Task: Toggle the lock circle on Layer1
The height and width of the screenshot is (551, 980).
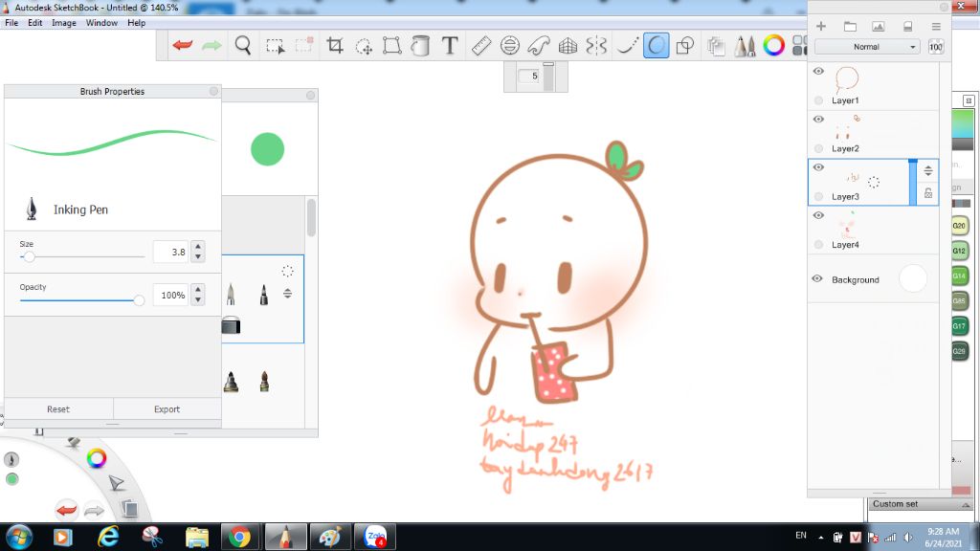Action: (x=819, y=99)
